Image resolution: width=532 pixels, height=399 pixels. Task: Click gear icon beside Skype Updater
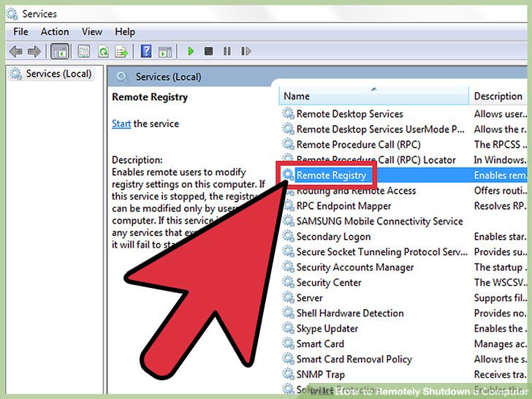pos(288,328)
